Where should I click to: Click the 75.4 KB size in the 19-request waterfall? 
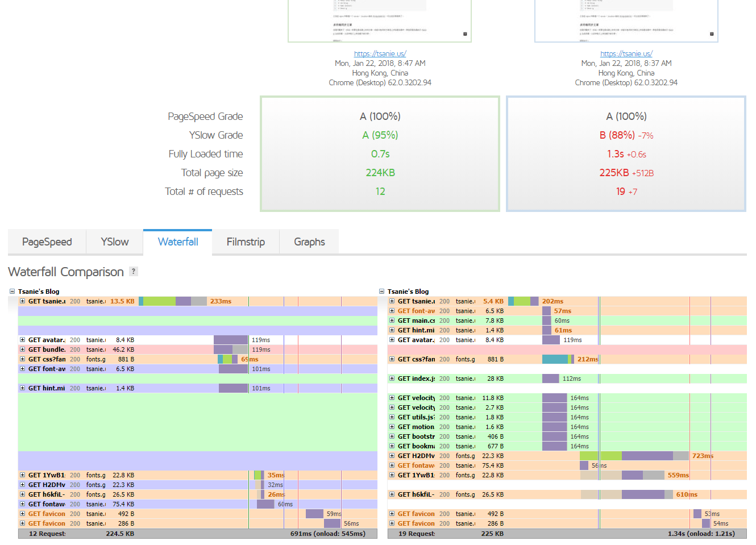pos(493,465)
